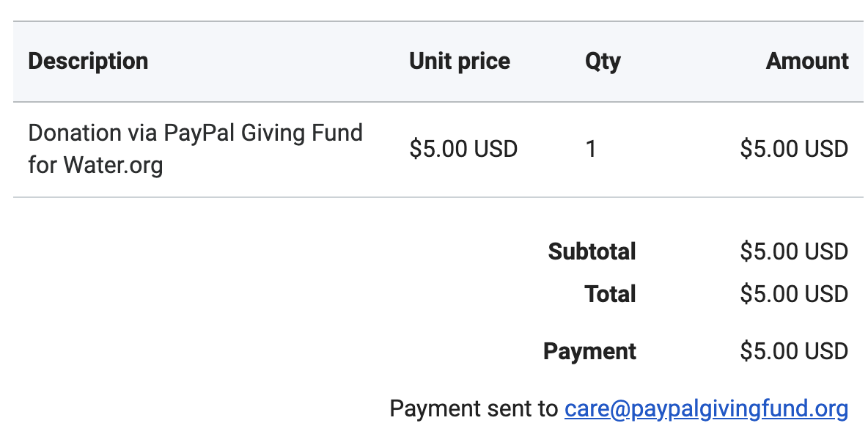Click the Subtotal label
The image size is (868, 434).
592,251
